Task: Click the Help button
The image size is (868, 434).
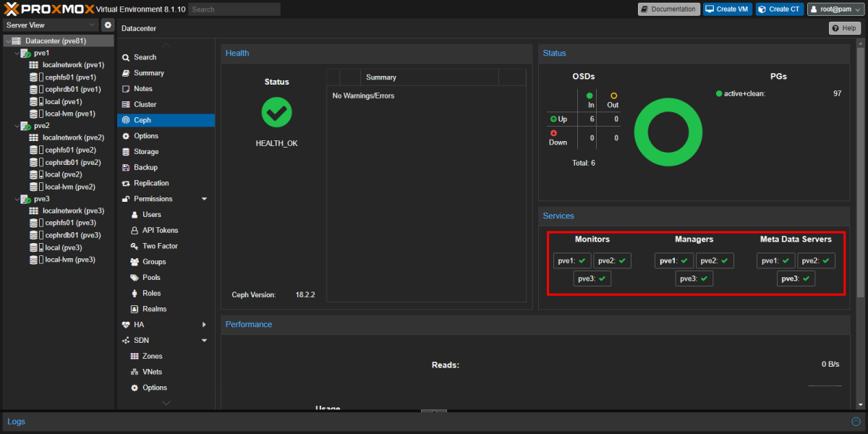Action: 845,28
